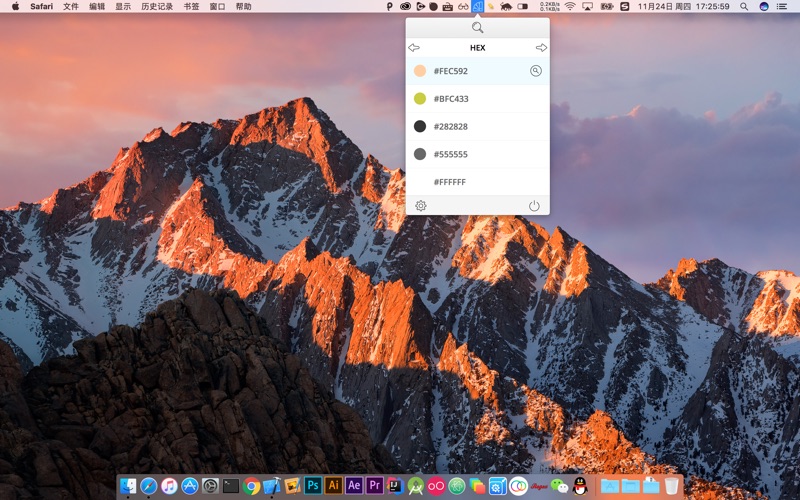
Task: Copy the #282828 color entry
Action: (x=478, y=127)
